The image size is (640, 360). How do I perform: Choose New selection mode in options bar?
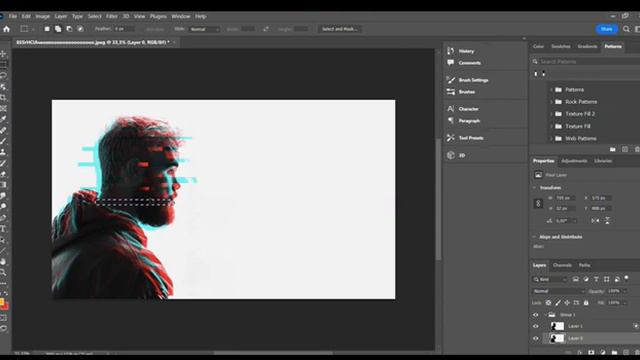coord(47,29)
